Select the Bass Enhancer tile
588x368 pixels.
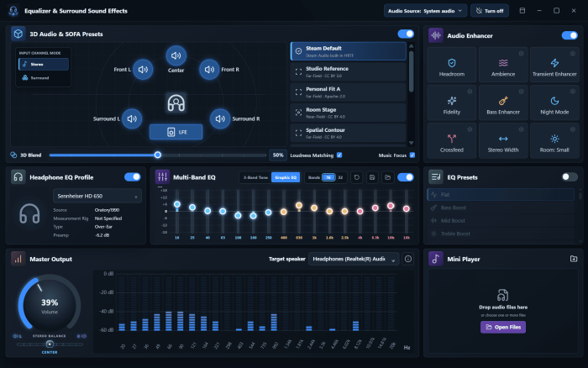(503, 103)
